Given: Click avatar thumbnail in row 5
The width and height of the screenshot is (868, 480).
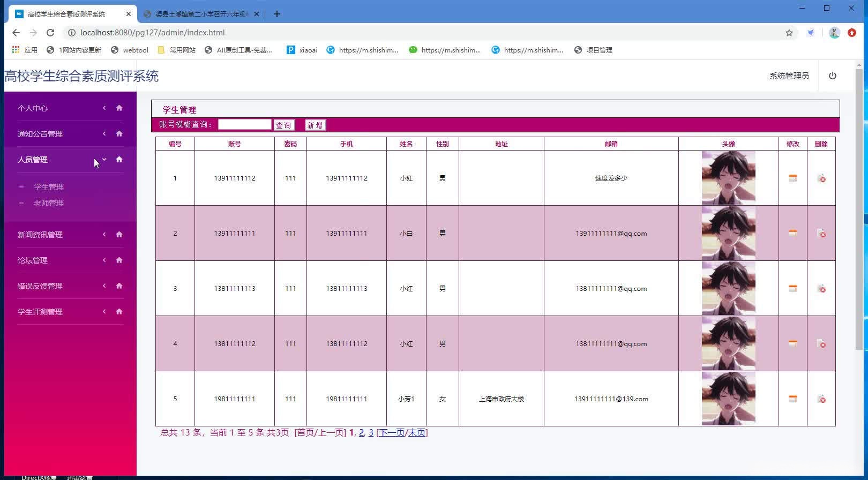Looking at the screenshot, I should click(728, 399).
